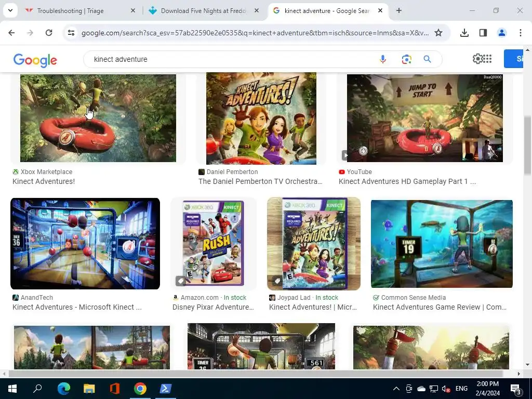Image resolution: width=532 pixels, height=399 pixels.
Task: Switch to Download Five Nights at Freddy tab
Action: pos(204,10)
